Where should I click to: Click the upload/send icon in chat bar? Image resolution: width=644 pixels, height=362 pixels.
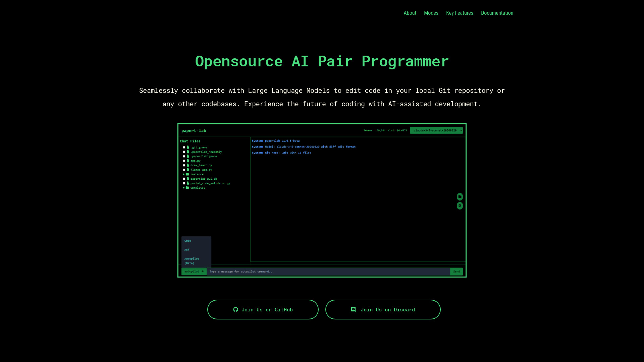pyautogui.click(x=457, y=271)
